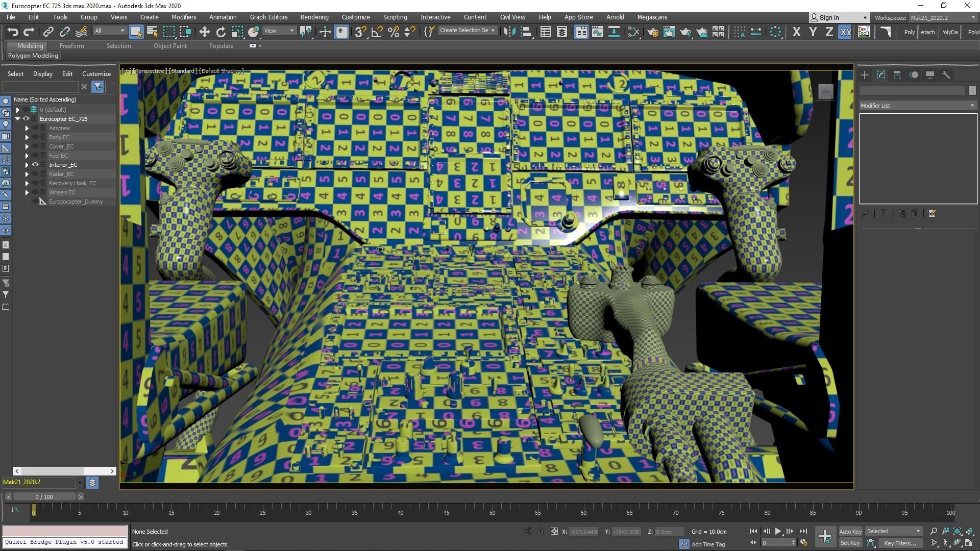Click the Set Key button
The width and height of the screenshot is (980, 551).
(850, 543)
